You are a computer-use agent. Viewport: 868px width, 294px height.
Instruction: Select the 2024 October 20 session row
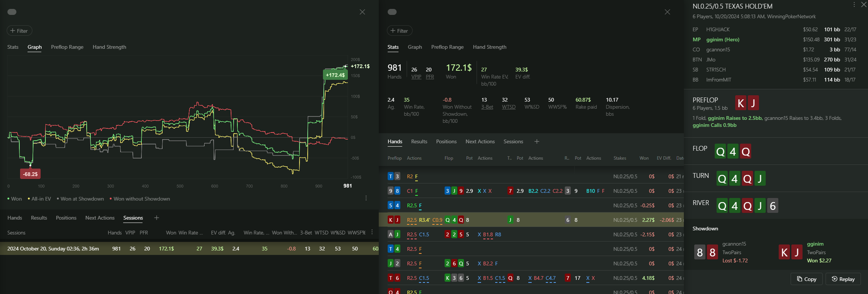pyautogui.click(x=189, y=249)
